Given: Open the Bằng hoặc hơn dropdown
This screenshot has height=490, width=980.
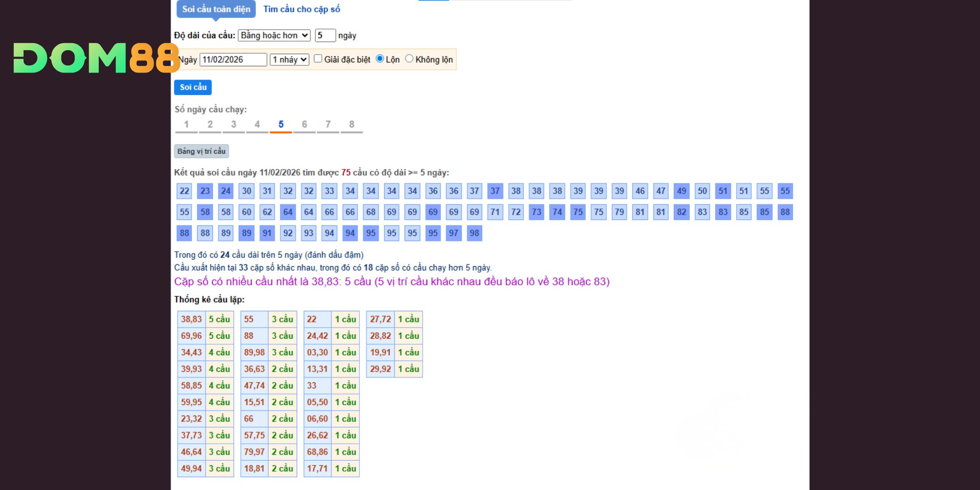Looking at the screenshot, I should pyautogui.click(x=274, y=35).
